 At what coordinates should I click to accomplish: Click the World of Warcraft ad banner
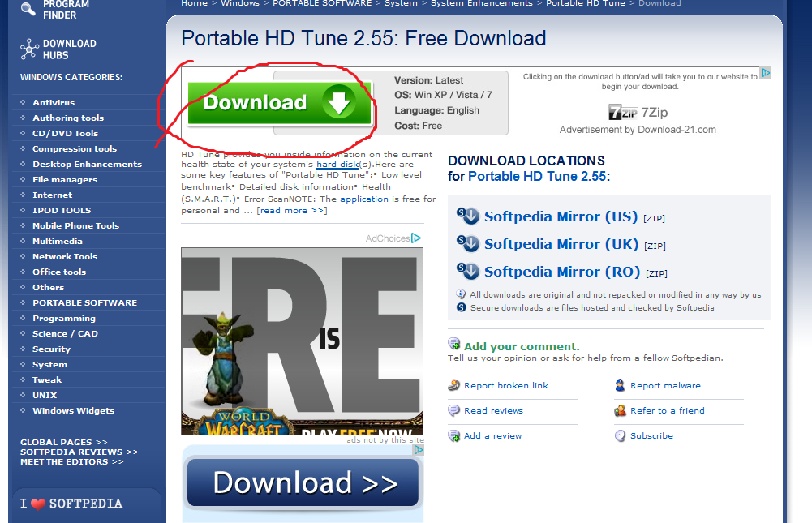click(302, 341)
